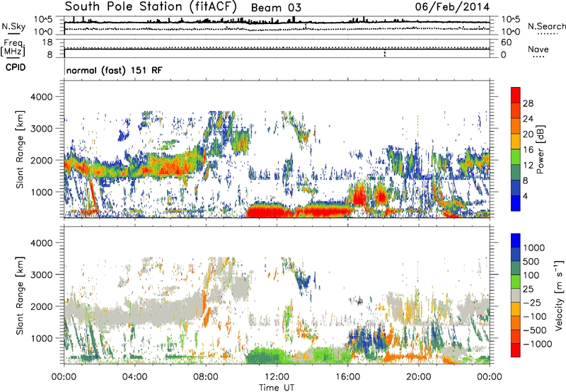Viewport: 566px width, 392px height.
Task: Click the 'South Pole Station (fitACF)' title
Action: click(151, 7)
